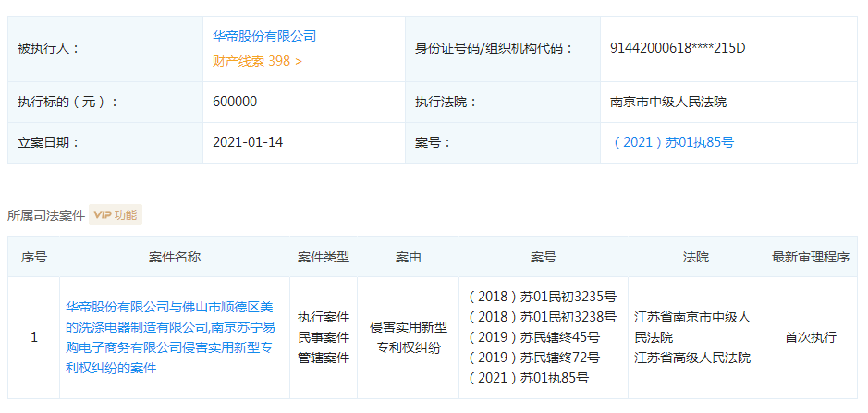This screenshot has height=413, width=868.
Task: Select the 立案日期 label
Action: (49, 142)
